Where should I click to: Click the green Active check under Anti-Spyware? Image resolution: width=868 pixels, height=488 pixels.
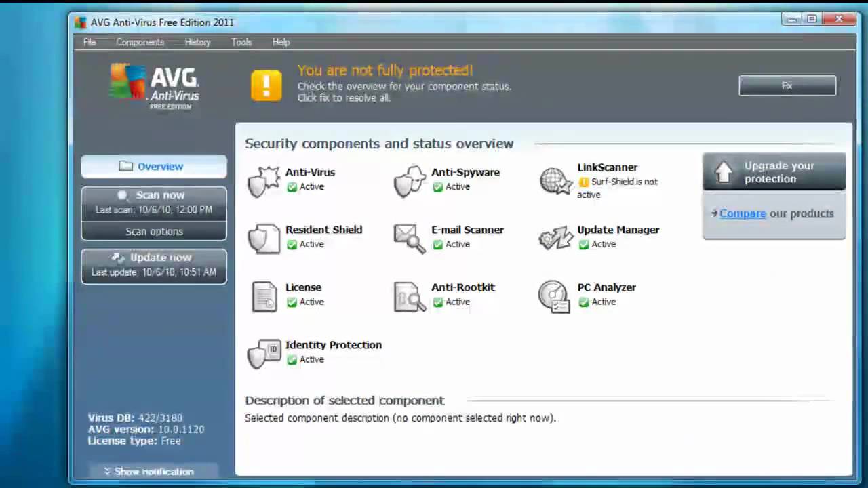(437, 186)
